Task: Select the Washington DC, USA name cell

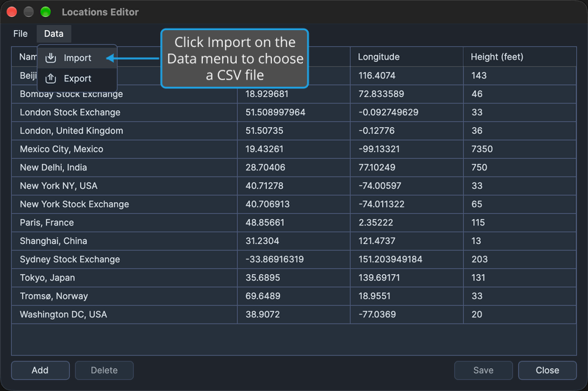Action: click(124, 315)
